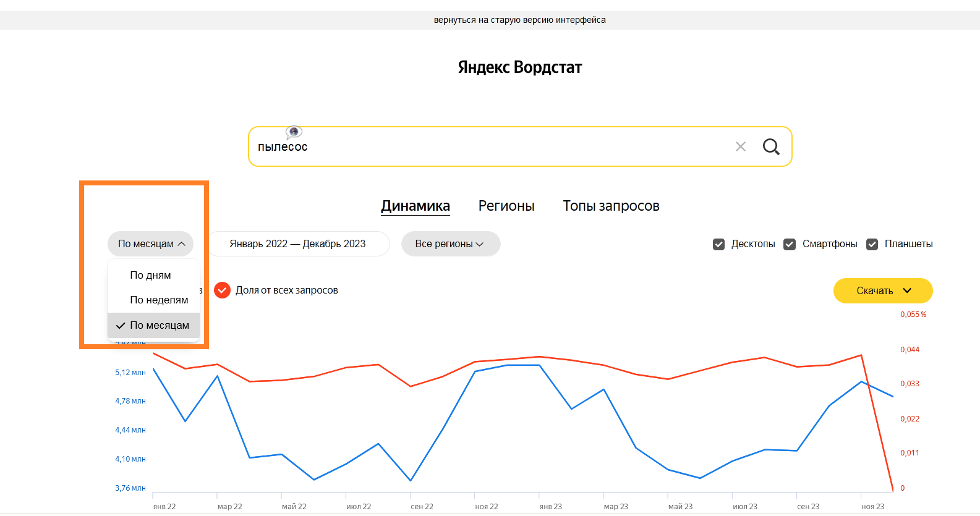Switch to the 'Регионы' tab
Screen dimensions: 980x516
(506, 206)
